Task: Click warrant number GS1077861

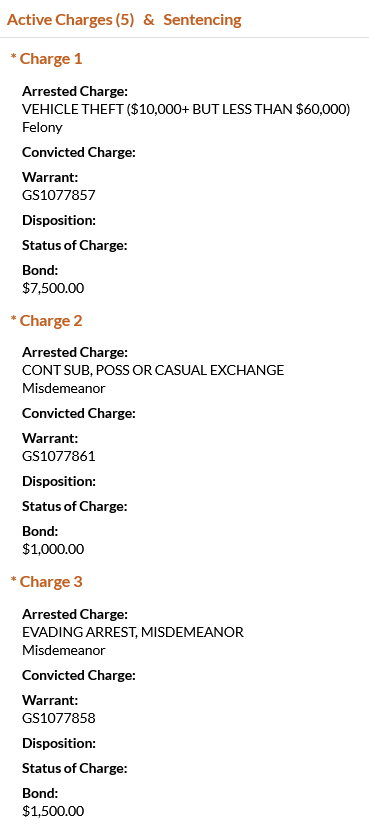Action: tap(59, 456)
